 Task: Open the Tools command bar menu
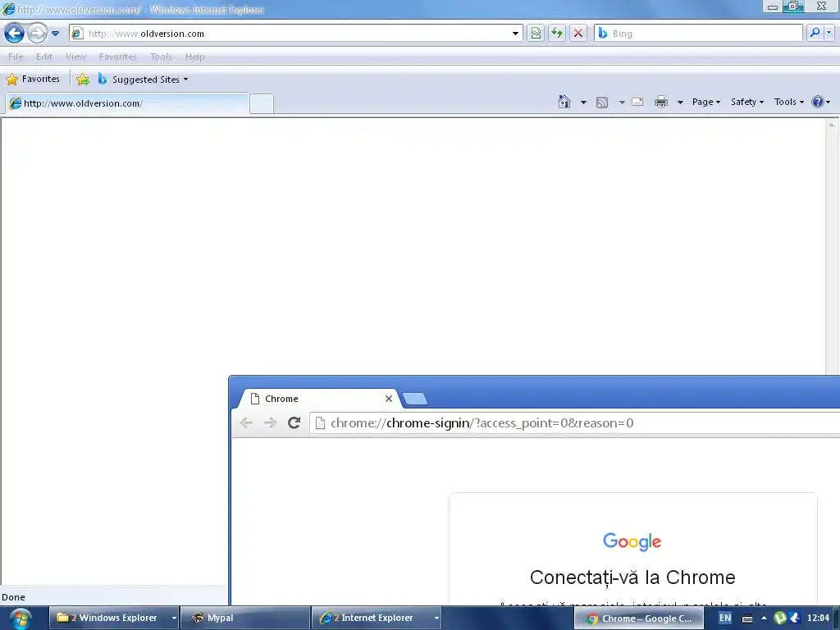coord(788,102)
